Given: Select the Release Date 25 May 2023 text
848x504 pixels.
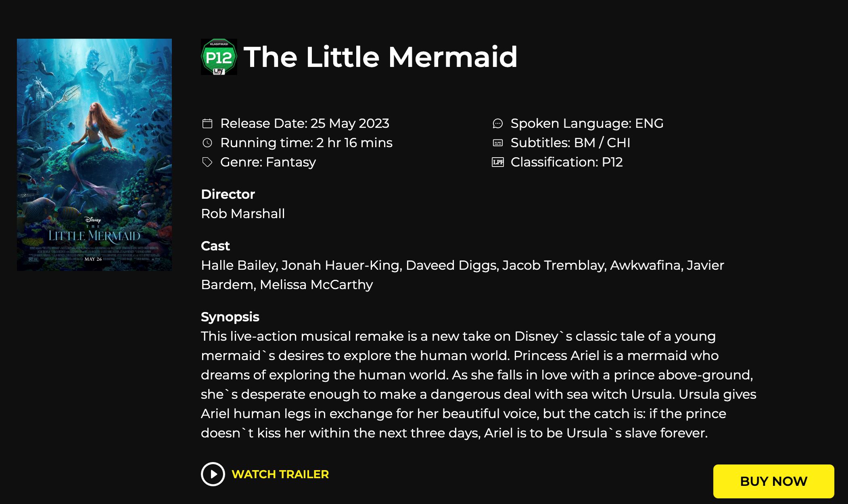Looking at the screenshot, I should pyautogui.click(x=305, y=123).
